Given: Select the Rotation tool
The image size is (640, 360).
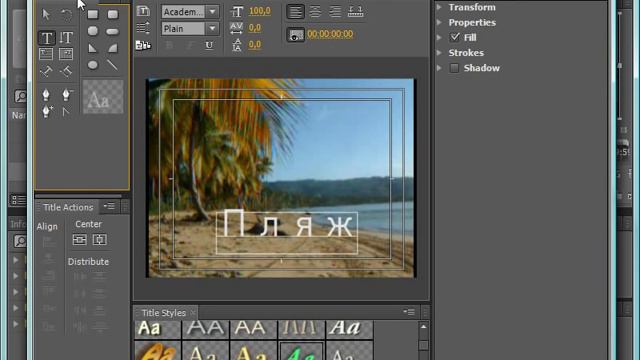Looking at the screenshot, I should tap(66, 15).
